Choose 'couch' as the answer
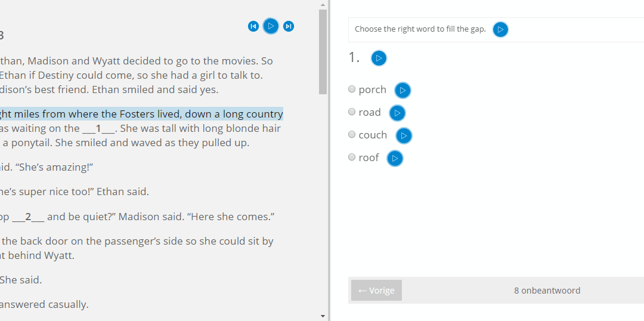 (352, 134)
